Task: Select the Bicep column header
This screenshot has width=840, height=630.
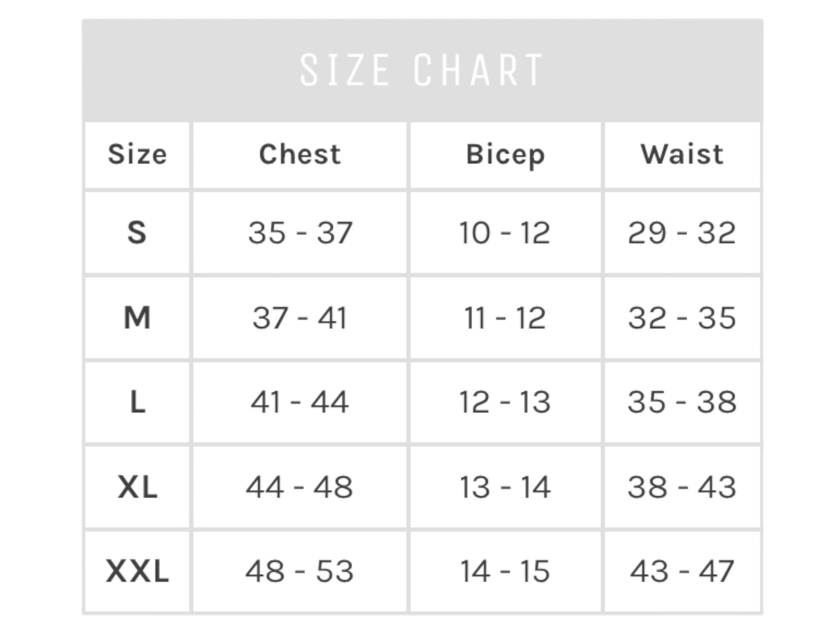Action: coord(505,154)
